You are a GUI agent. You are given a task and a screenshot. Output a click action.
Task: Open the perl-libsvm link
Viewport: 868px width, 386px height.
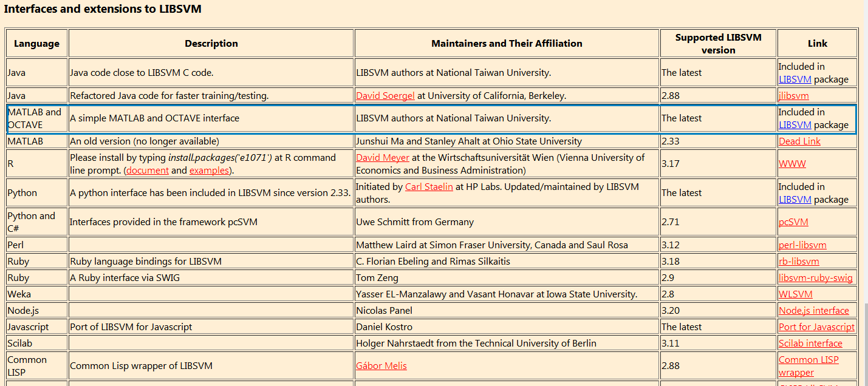[802, 245]
